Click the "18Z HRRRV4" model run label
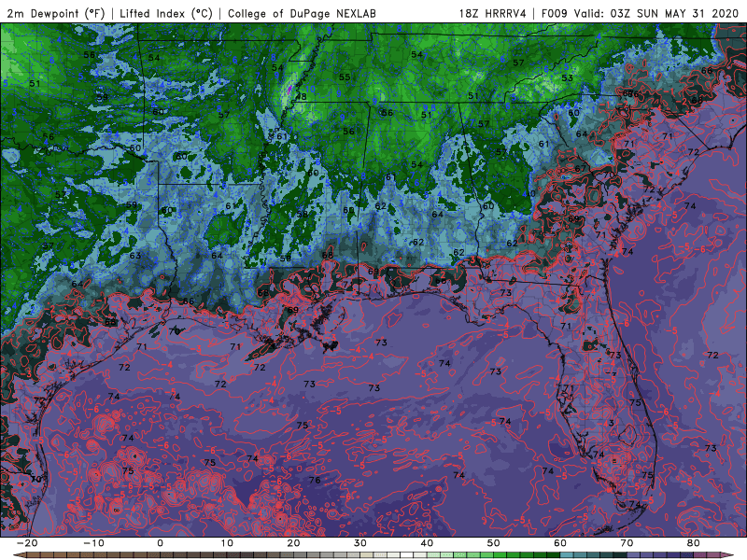Viewport: 747px width, 560px height. (492, 13)
